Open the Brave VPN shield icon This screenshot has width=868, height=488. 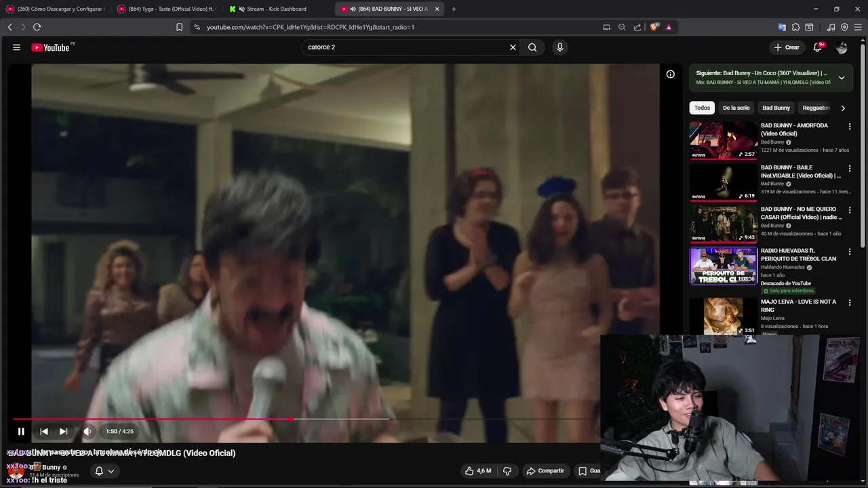coord(844,27)
